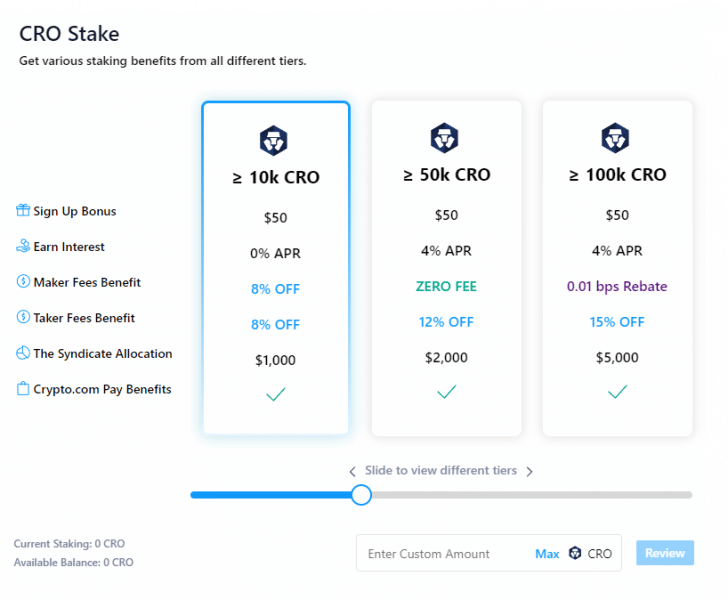Click the Sign Up Bonus gift icon
This screenshot has height=600, width=728.
coord(22,211)
